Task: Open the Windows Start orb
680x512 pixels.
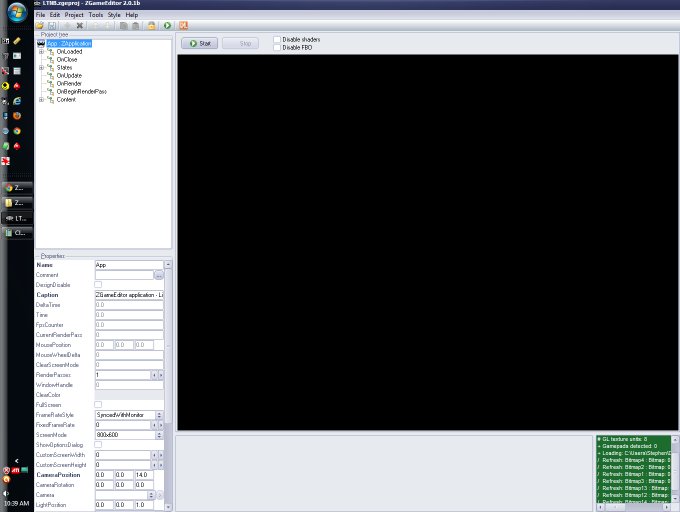Action: coord(17,12)
